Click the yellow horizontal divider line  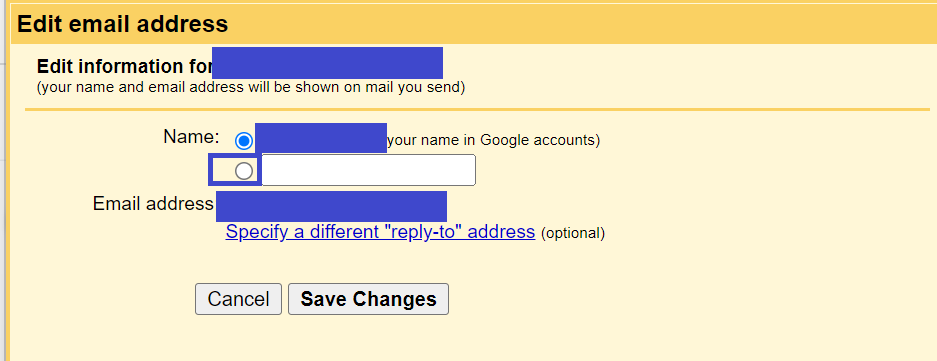coord(477,109)
